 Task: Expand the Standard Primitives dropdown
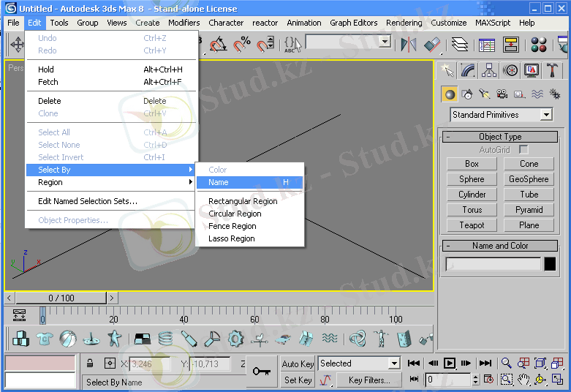coord(546,115)
